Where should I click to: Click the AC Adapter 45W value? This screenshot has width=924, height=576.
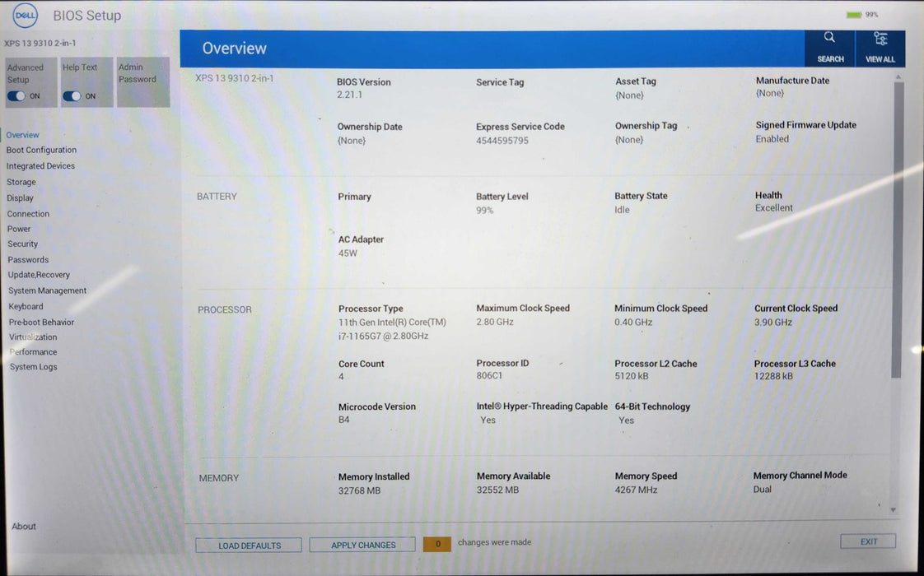click(x=348, y=253)
